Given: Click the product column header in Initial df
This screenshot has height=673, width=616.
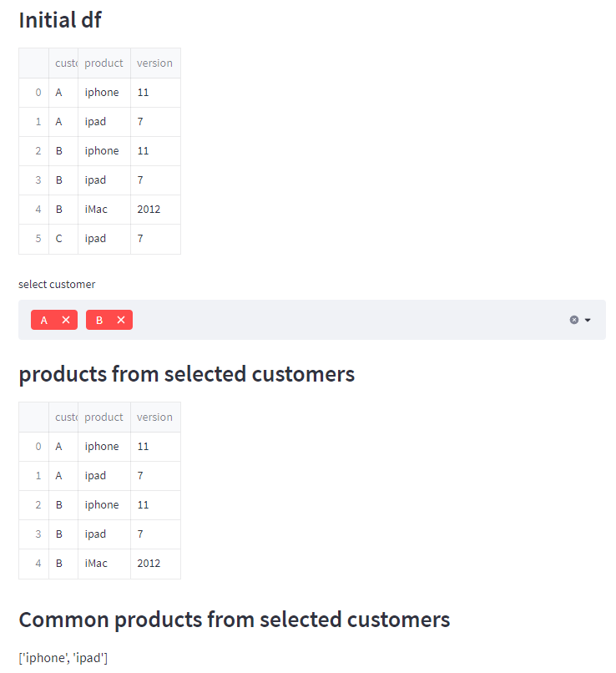Looking at the screenshot, I should click(104, 63).
